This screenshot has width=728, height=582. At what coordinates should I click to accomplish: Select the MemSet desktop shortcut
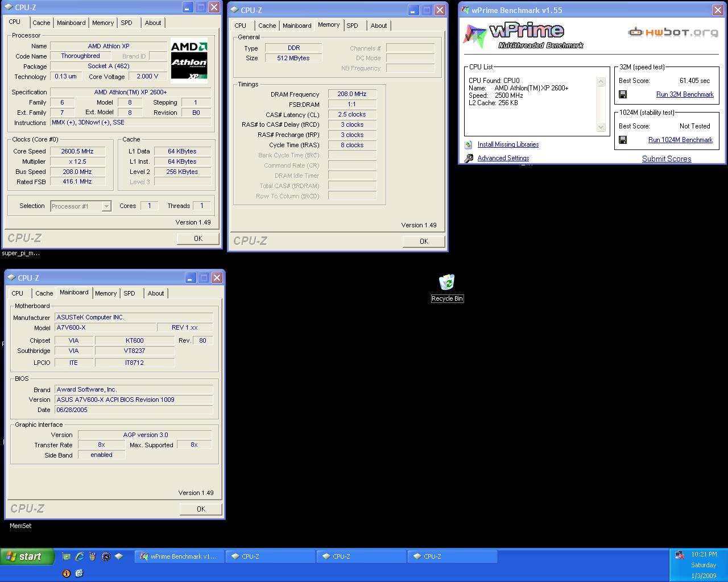click(20, 526)
